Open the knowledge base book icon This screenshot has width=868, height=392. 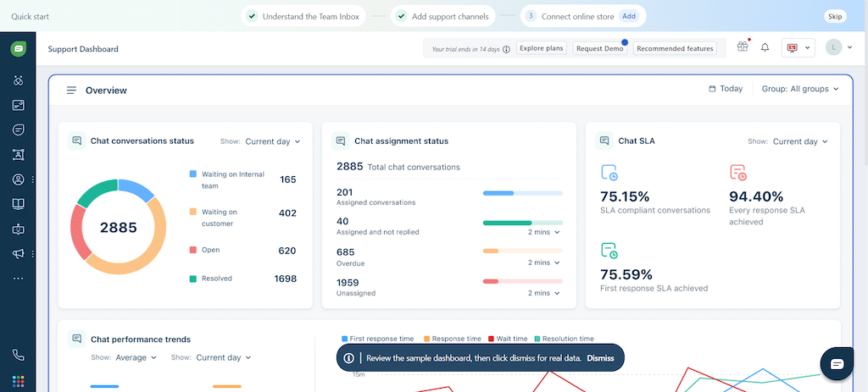18,204
